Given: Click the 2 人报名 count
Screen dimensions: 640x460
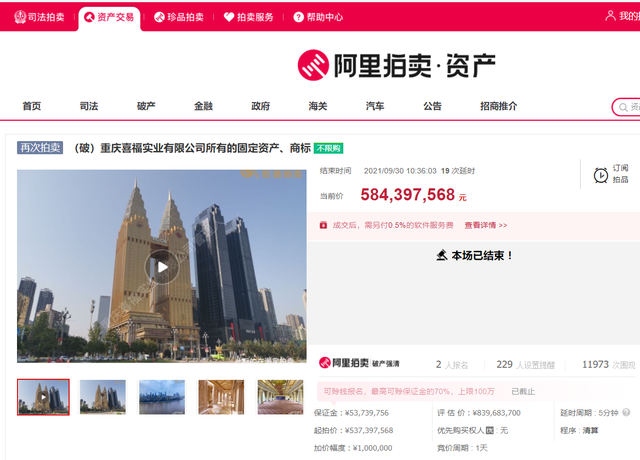Looking at the screenshot, I should pyautogui.click(x=452, y=364).
